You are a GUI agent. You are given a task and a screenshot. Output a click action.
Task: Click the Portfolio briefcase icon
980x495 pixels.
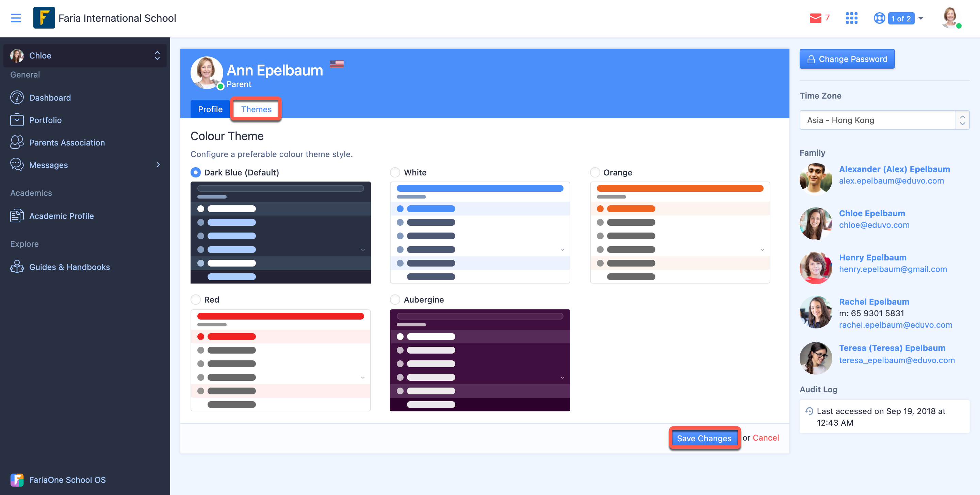click(x=17, y=120)
